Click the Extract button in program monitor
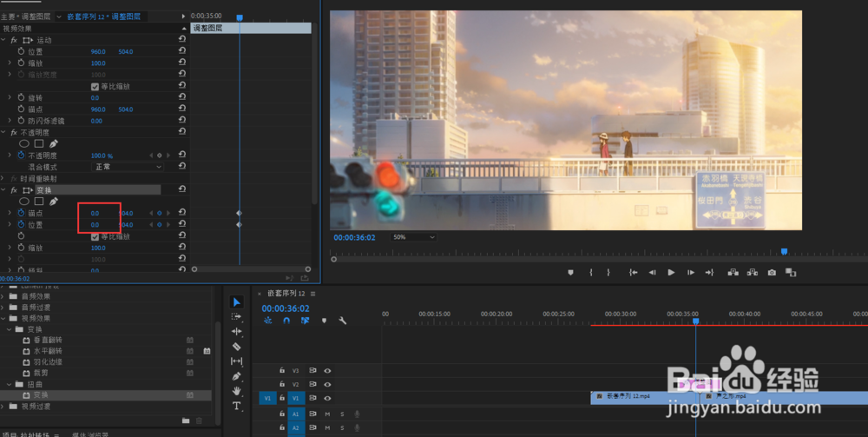The image size is (868, 437). pos(753,273)
